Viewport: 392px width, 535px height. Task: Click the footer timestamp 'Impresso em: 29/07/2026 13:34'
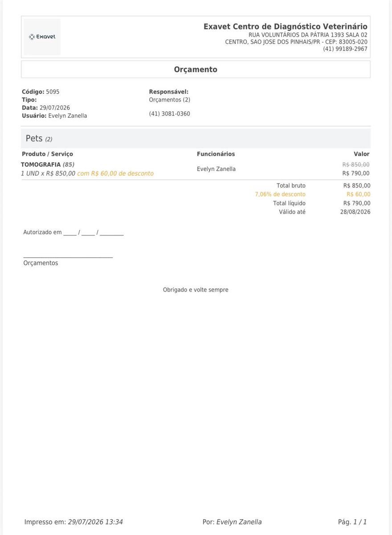[x=73, y=522]
